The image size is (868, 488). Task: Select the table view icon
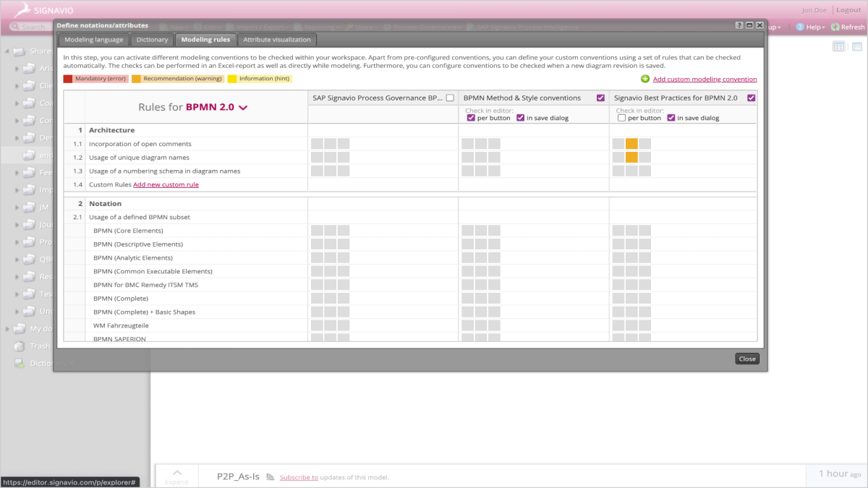click(857, 46)
